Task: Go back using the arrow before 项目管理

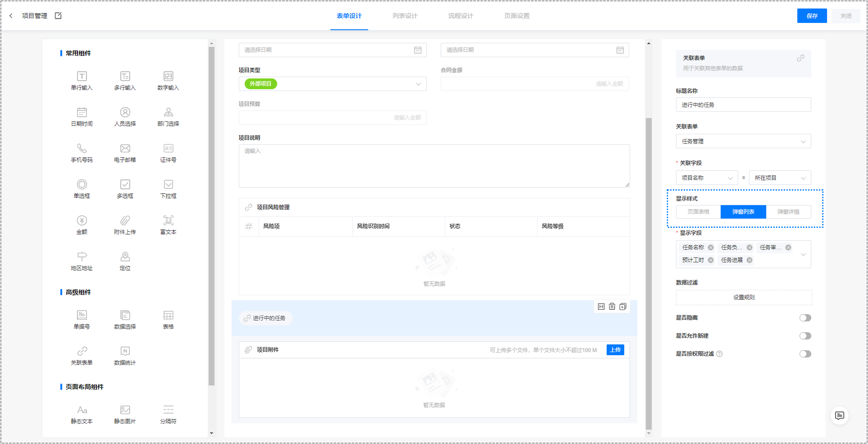Action: pos(11,16)
